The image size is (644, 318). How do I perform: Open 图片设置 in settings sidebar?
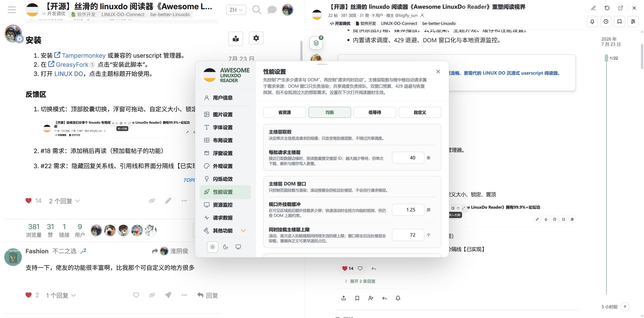coord(225,114)
